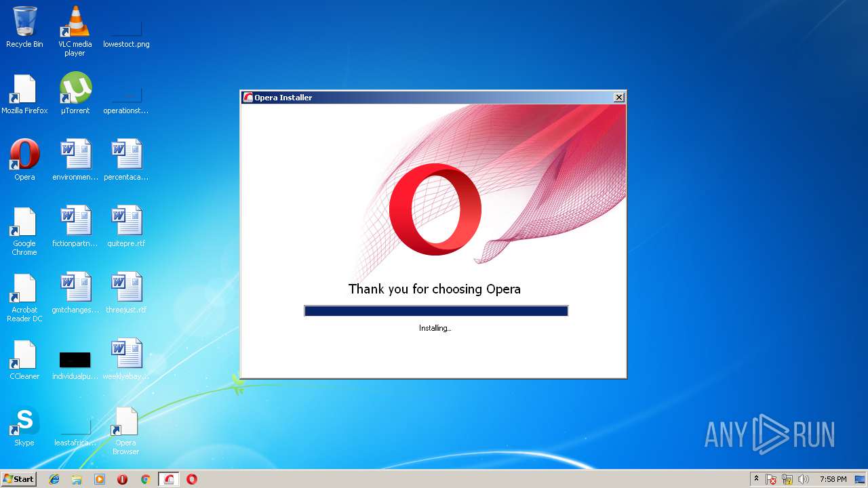
Task: Close the Opera Installer window
Action: [x=618, y=98]
